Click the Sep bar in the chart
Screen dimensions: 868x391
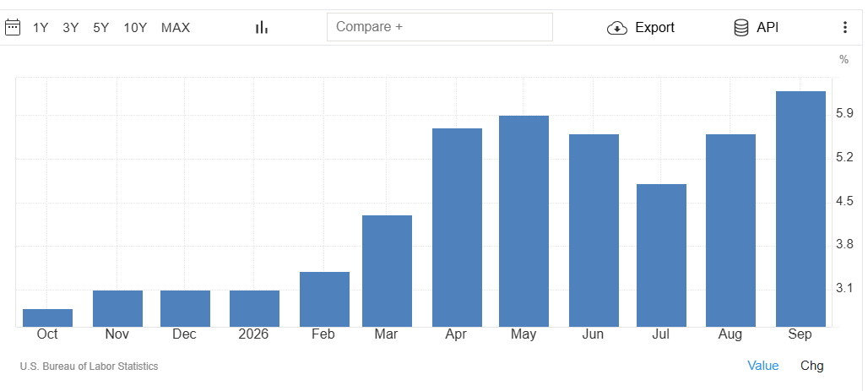pyautogui.click(x=800, y=209)
